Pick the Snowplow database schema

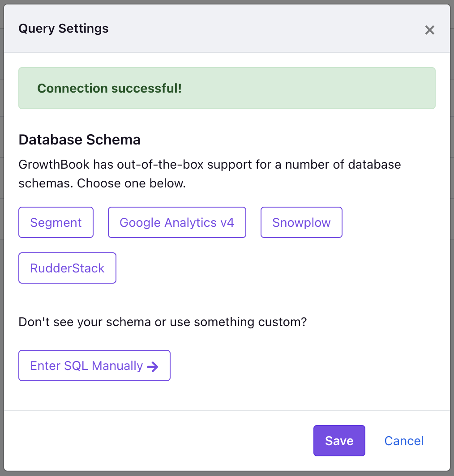click(x=301, y=222)
